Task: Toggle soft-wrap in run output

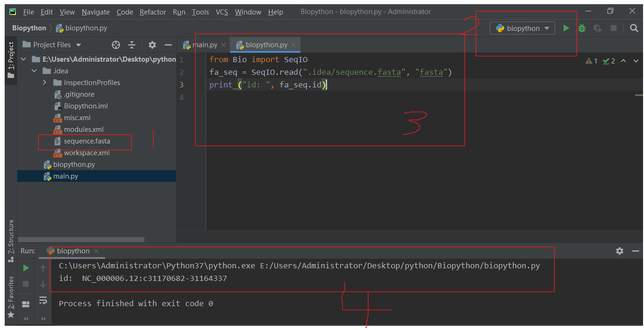Action: point(43,301)
